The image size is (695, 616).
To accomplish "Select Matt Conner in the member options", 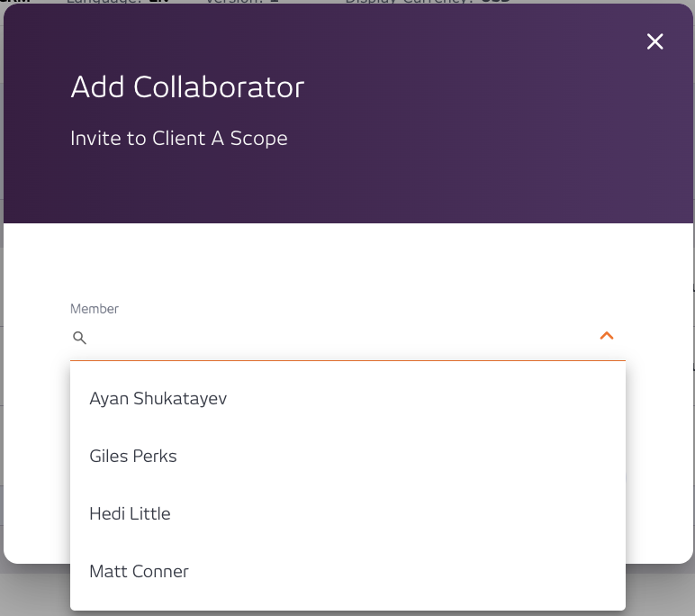I will point(140,571).
